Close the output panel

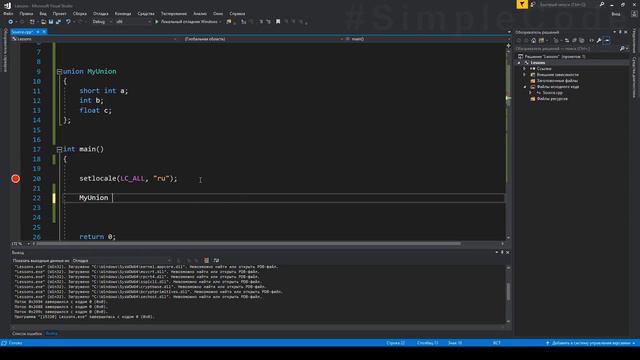(507, 253)
